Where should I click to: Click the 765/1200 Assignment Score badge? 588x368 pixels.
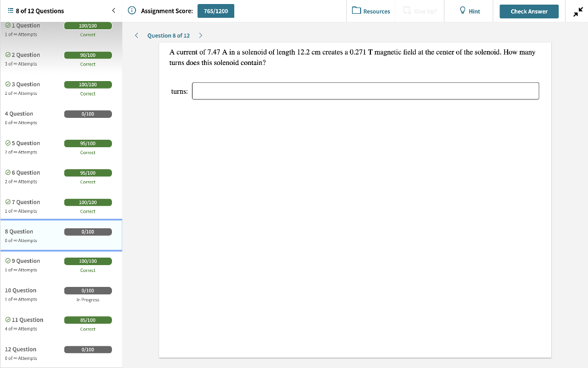(x=215, y=10)
